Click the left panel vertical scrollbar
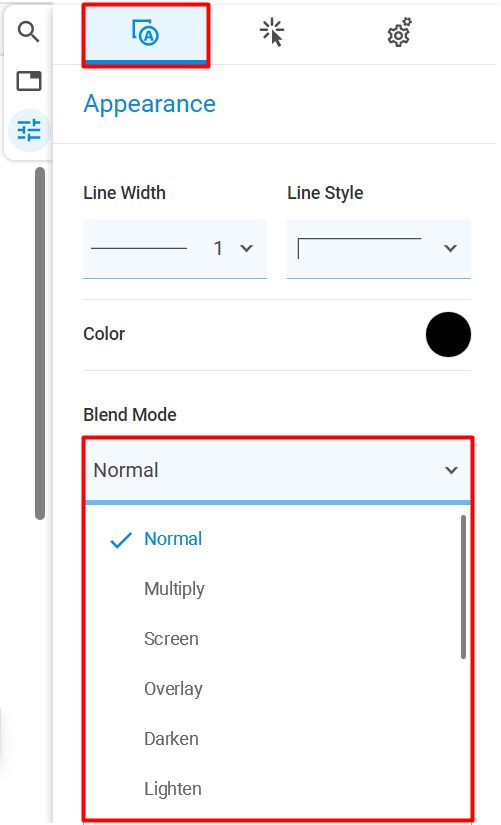Screen dimensions: 501x825 coord(40,344)
